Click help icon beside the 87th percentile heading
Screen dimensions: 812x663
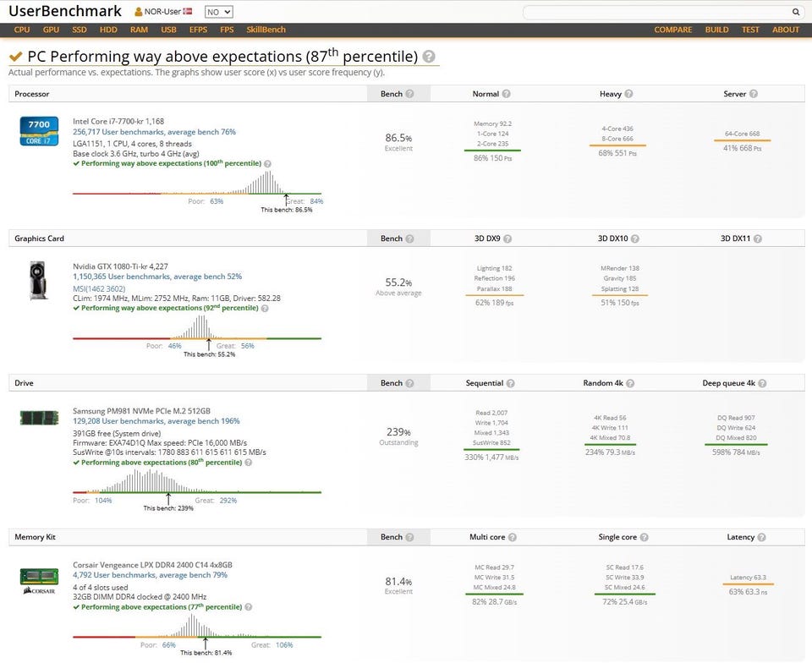coord(429,57)
